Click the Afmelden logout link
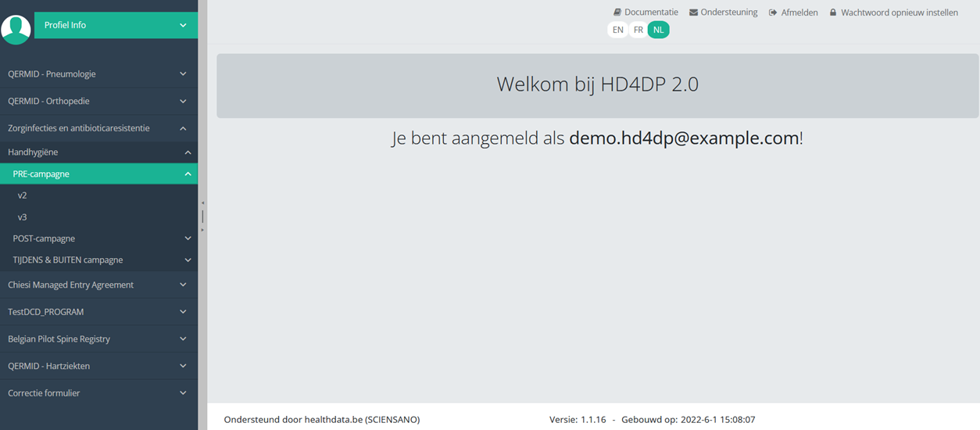 click(x=799, y=13)
